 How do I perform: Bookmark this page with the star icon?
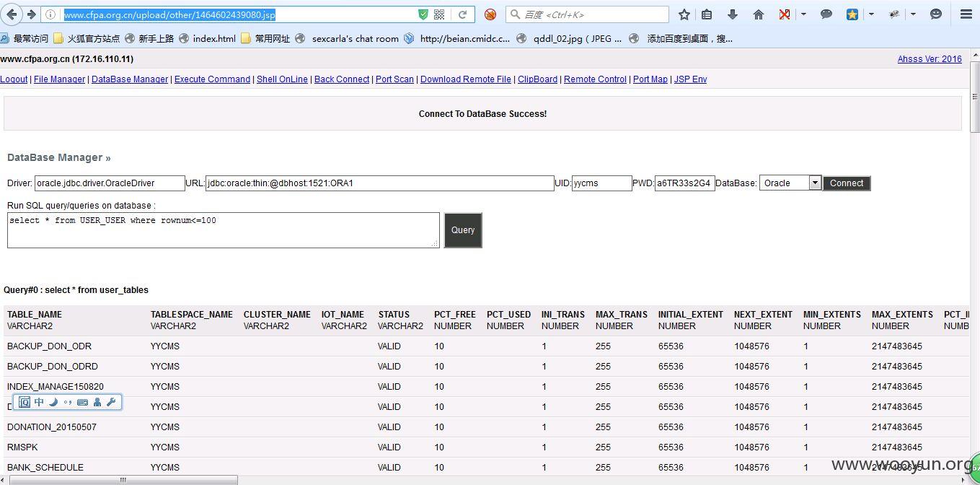[684, 14]
